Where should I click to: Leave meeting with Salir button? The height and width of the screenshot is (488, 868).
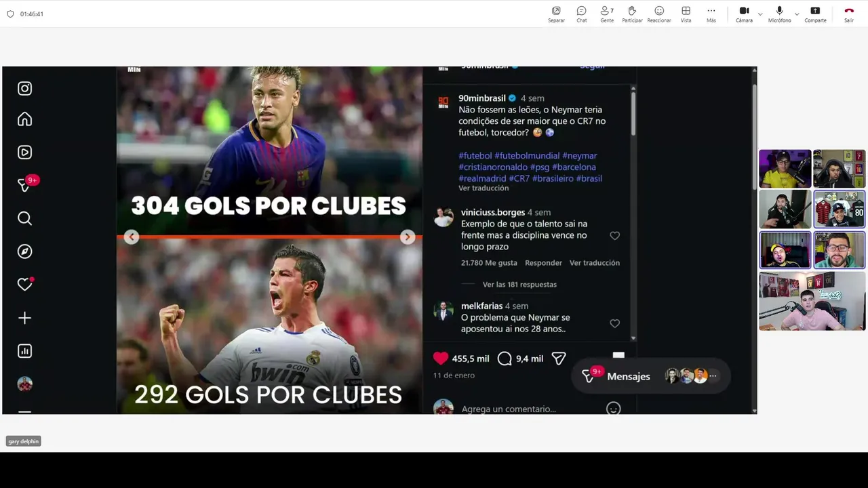849,14
